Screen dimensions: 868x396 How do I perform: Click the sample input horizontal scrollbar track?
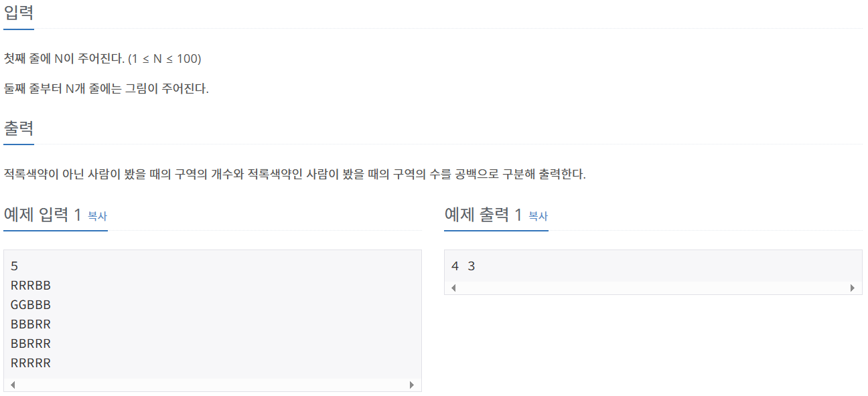(212, 385)
